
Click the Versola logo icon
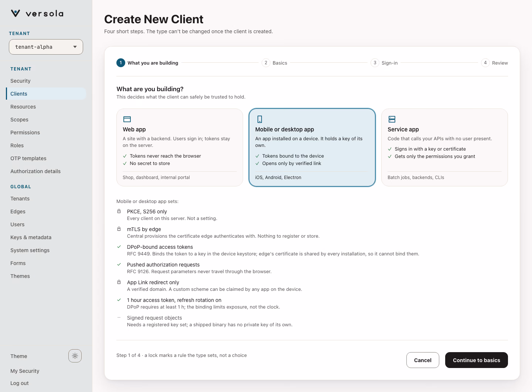click(x=16, y=14)
